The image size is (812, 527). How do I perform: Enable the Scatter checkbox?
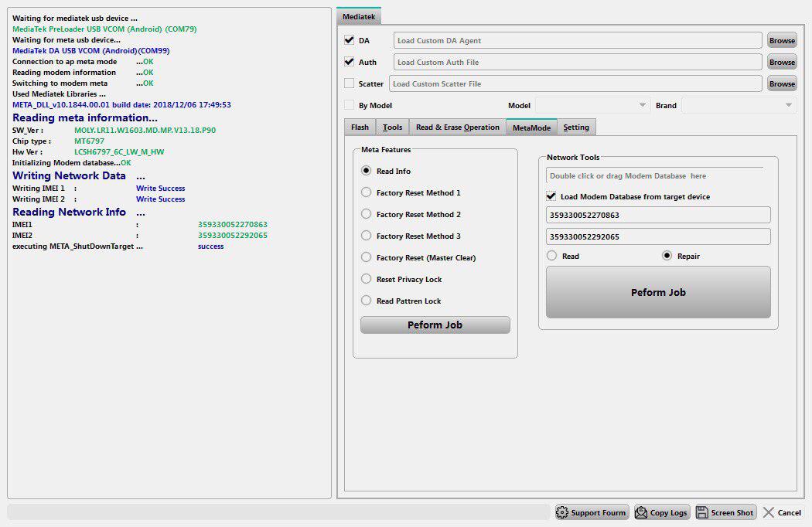click(x=349, y=83)
